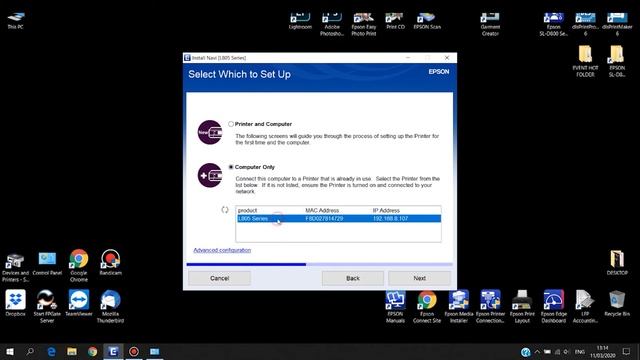Select the L805 Series printer row

[x=338, y=219]
